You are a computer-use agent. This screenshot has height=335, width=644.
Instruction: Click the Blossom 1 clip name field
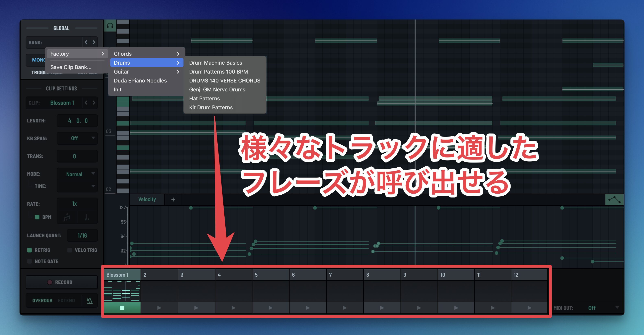pyautogui.click(x=62, y=103)
